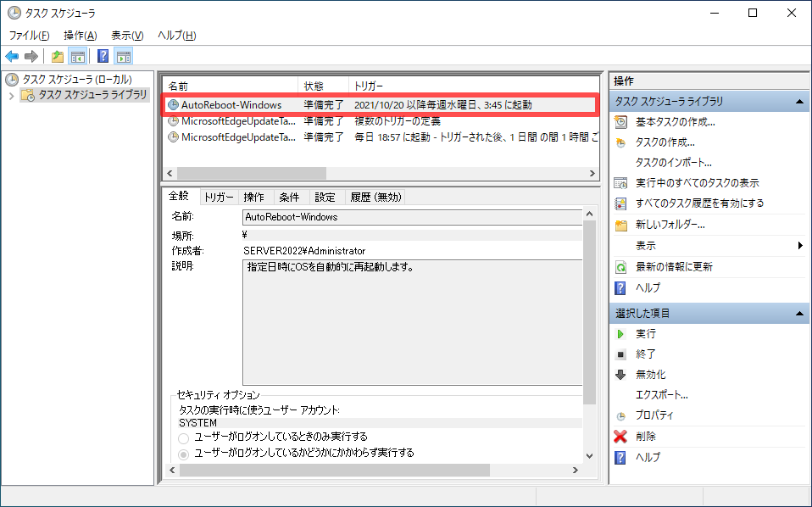This screenshot has height=507, width=812.
Task: Click the details pane horizontal scrollbar thumb
Action: coord(335,471)
